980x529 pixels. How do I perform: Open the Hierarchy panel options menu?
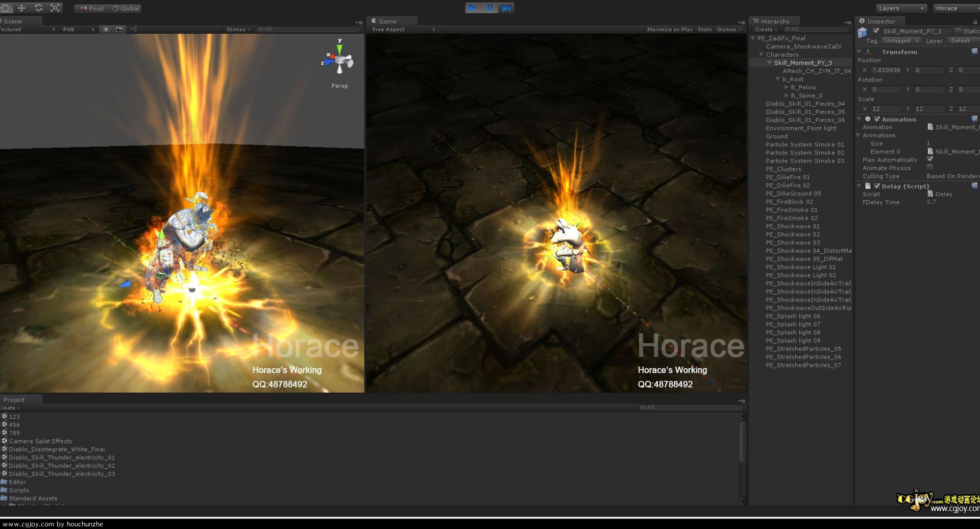click(x=848, y=22)
